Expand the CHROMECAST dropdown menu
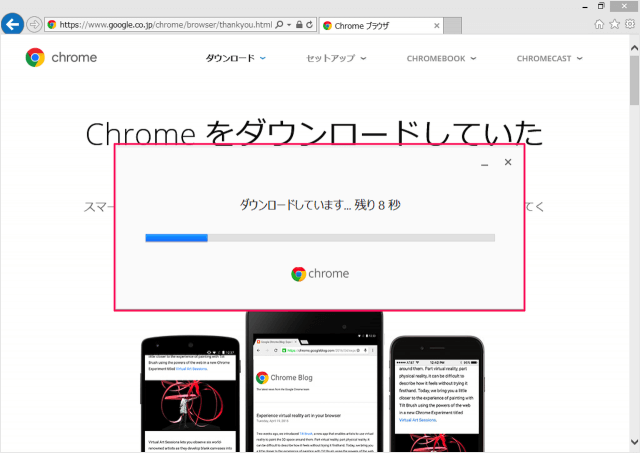The image size is (640, 453). pyautogui.click(x=551, y=59)
